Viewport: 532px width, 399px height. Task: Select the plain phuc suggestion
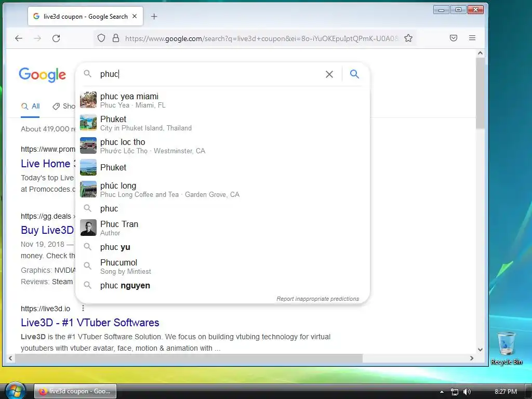(222, 208)
